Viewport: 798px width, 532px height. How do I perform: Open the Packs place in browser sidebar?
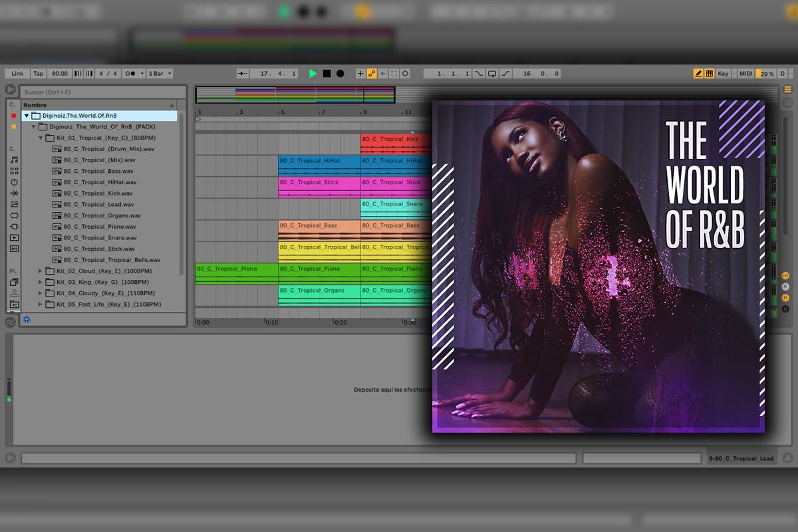pyautogui.click(x=14, y=282)
